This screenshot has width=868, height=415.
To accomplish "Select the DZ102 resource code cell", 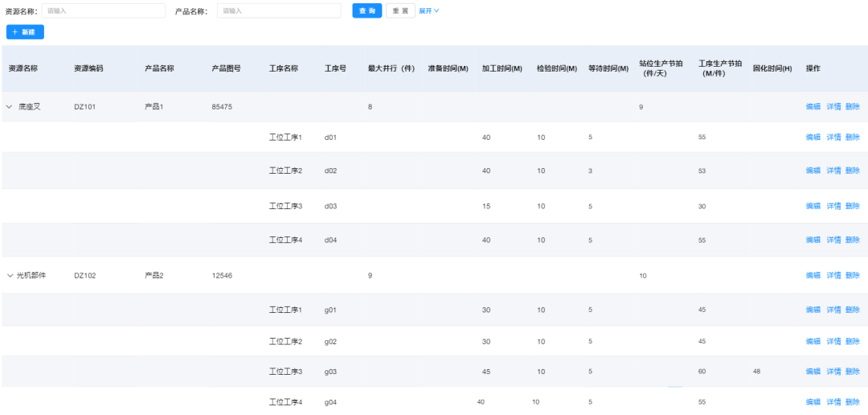I will 85,275.
